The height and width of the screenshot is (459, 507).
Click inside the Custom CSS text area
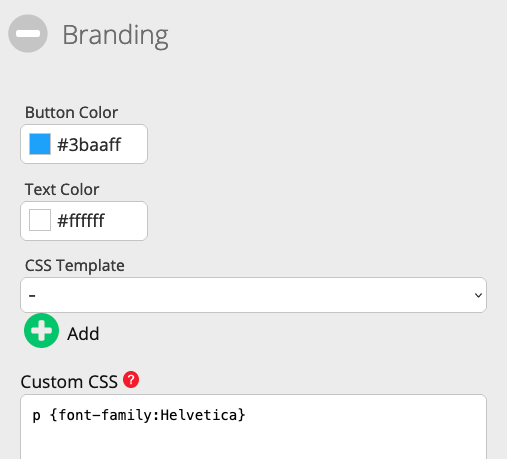pyautogui.click(x=253, y=427)
